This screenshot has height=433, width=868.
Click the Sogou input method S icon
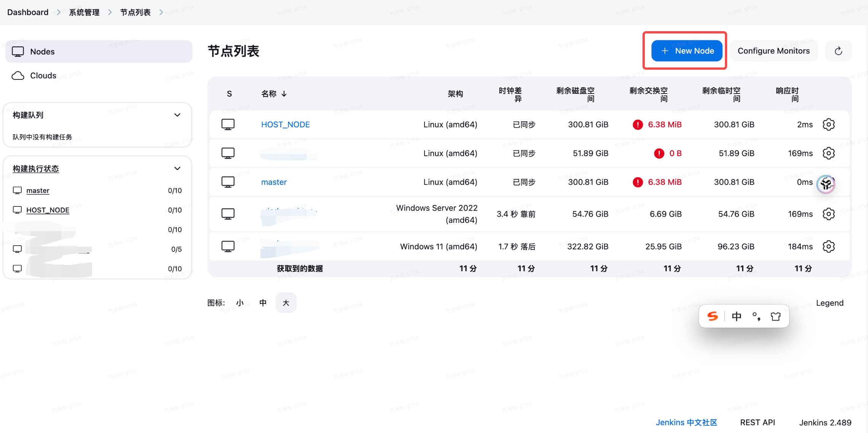point(712,316)
